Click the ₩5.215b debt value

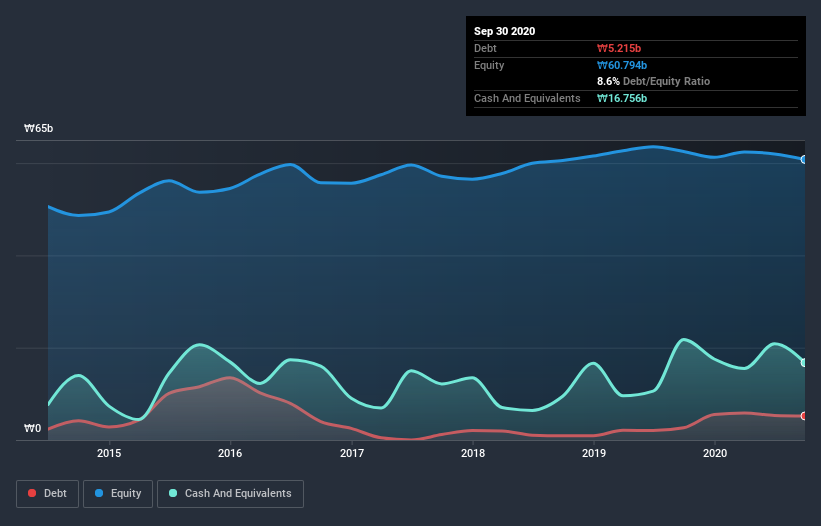tap(619, 49)
